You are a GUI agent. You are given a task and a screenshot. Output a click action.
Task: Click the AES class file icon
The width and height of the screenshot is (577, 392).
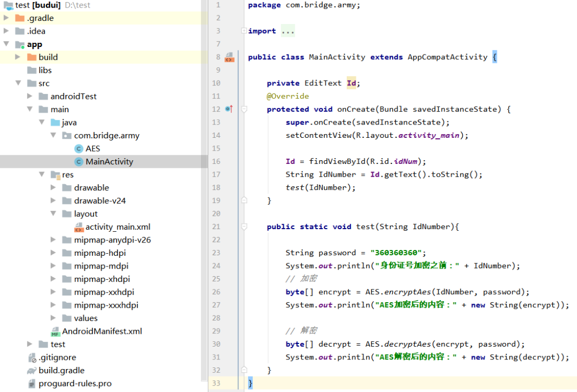point(79,148)
